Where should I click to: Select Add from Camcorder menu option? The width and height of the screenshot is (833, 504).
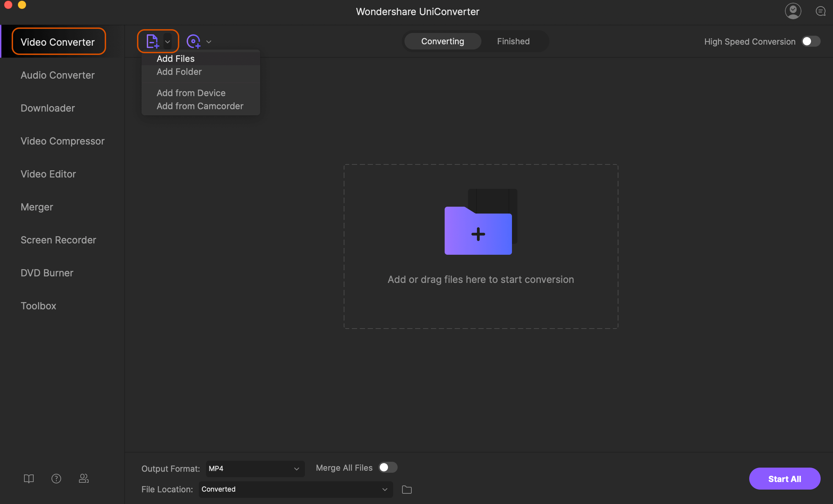point(200,105)
